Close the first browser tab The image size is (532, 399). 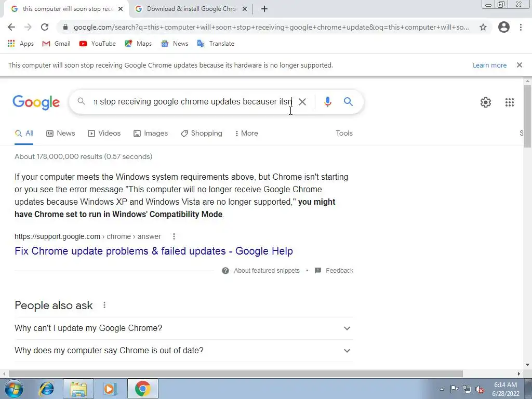(121, 9)
